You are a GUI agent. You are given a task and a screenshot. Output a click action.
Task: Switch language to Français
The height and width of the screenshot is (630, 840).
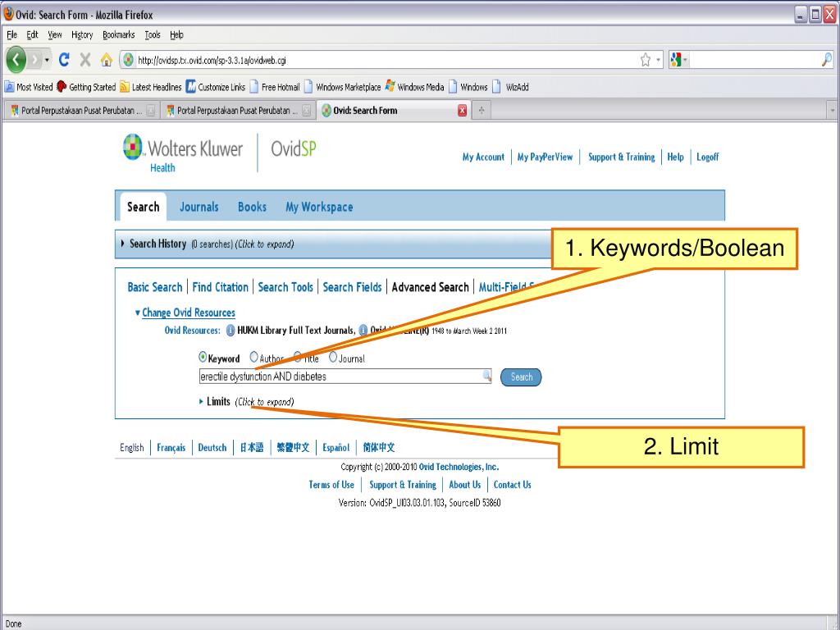tap(171, 447)
